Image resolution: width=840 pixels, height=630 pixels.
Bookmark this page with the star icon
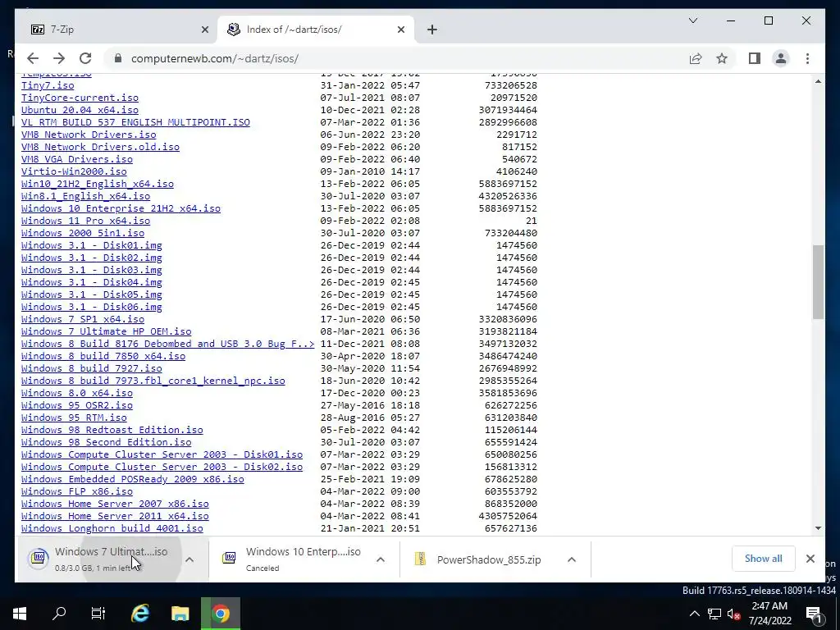click(722, 58)
